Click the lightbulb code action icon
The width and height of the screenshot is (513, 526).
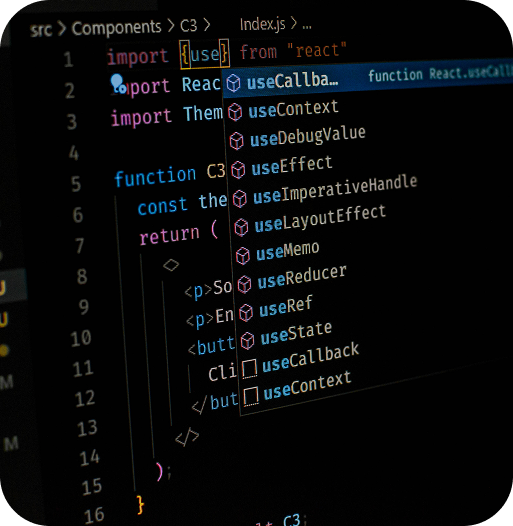coord(118,84)
